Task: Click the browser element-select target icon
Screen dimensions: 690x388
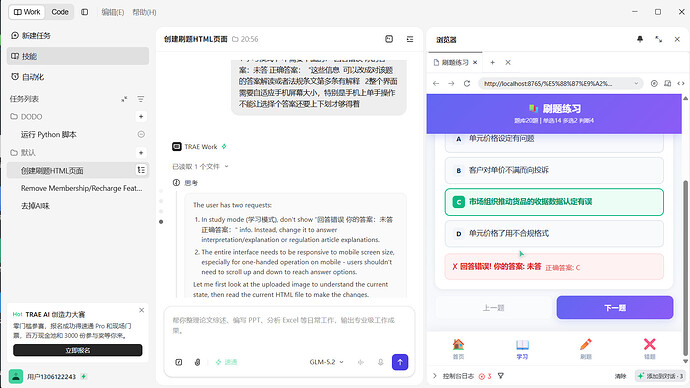Action: click(x=654, y=83)
